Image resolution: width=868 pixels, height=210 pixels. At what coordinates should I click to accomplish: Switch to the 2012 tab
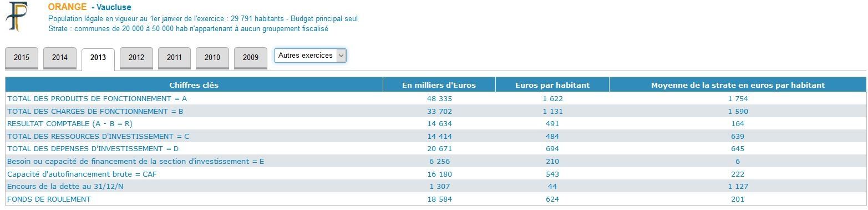136,58
